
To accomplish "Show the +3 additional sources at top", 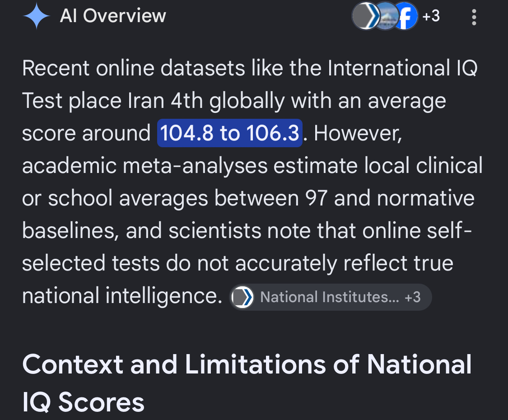I will tap(431, 16).
